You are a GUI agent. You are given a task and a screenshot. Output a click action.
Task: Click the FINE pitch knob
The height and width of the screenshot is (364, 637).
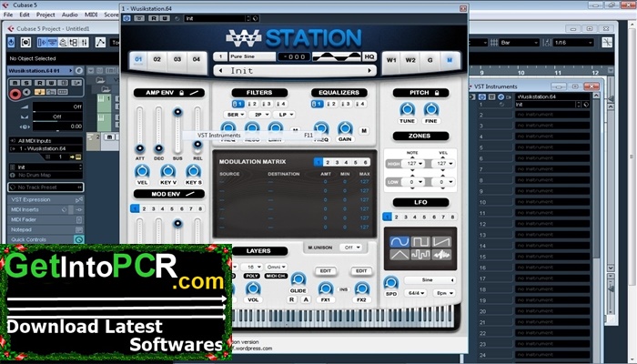tap(431, 109)
